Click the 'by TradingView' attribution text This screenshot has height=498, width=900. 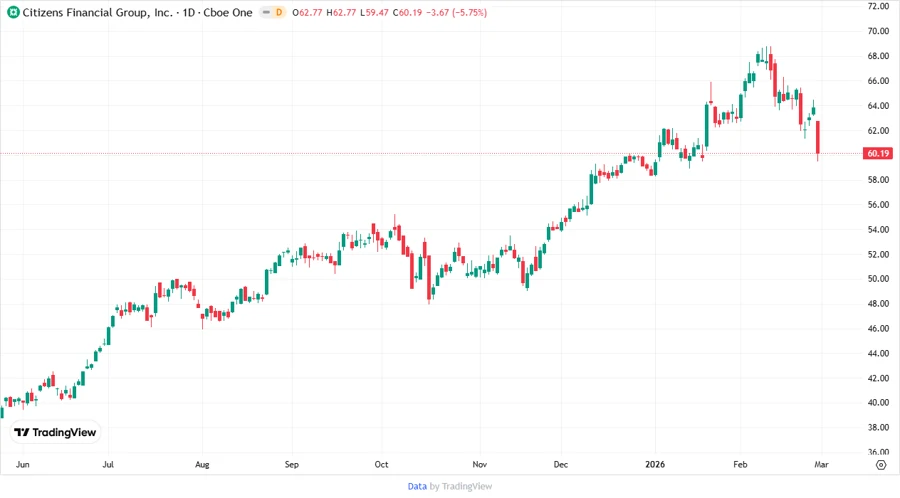click(460, 486)
